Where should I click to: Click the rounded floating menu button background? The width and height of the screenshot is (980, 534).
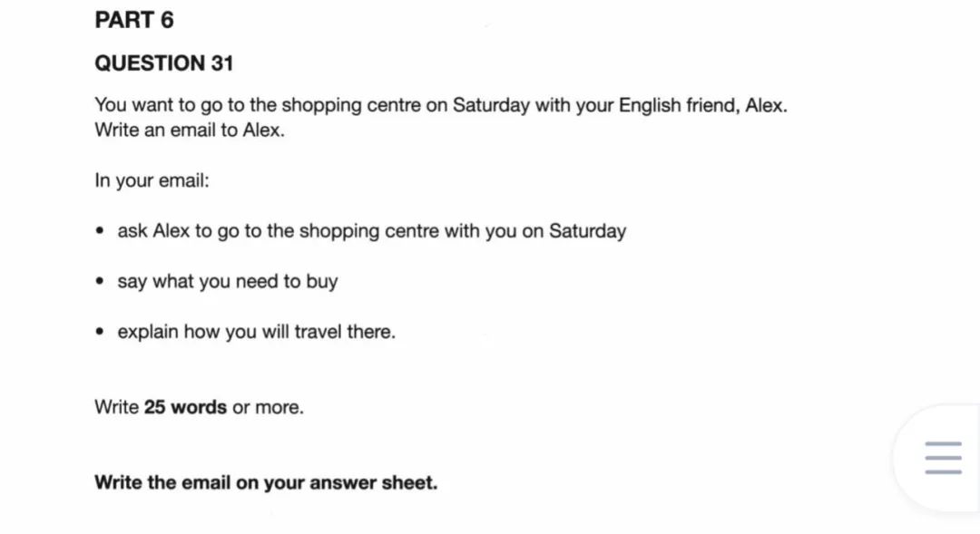[937, 459]
